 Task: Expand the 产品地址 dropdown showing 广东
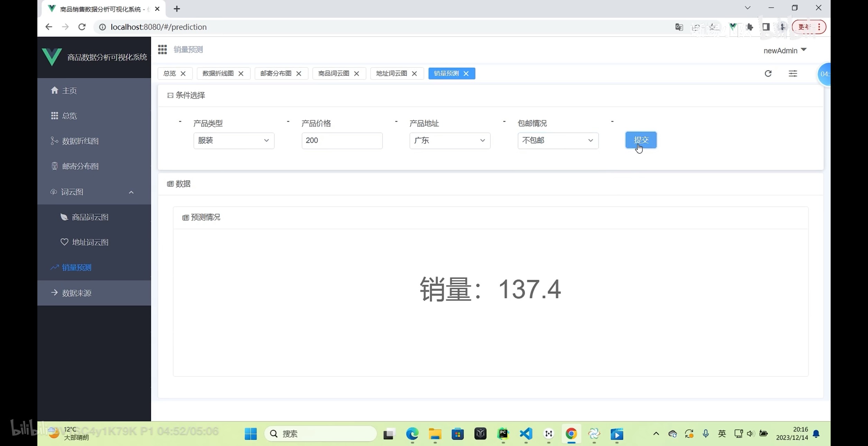coord(450,140)
